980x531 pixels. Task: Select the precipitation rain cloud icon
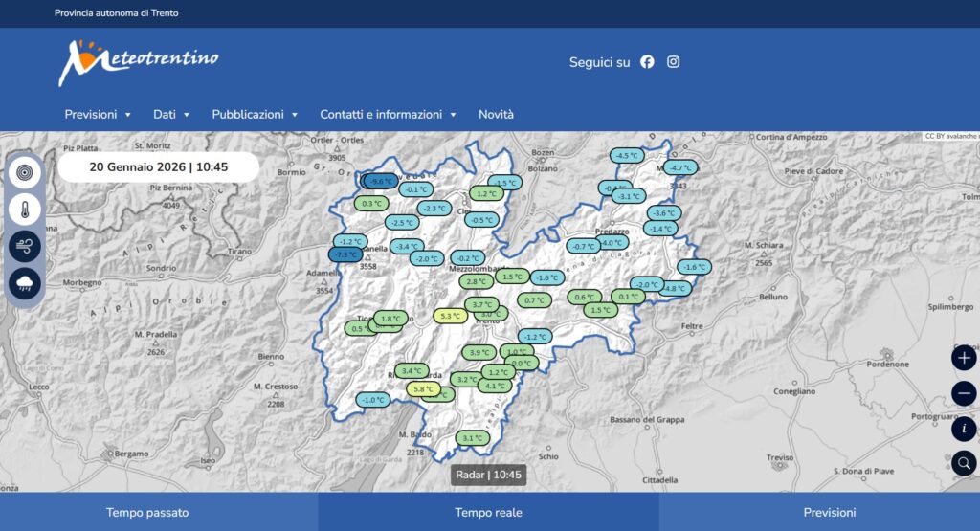(x=25, y=283)
